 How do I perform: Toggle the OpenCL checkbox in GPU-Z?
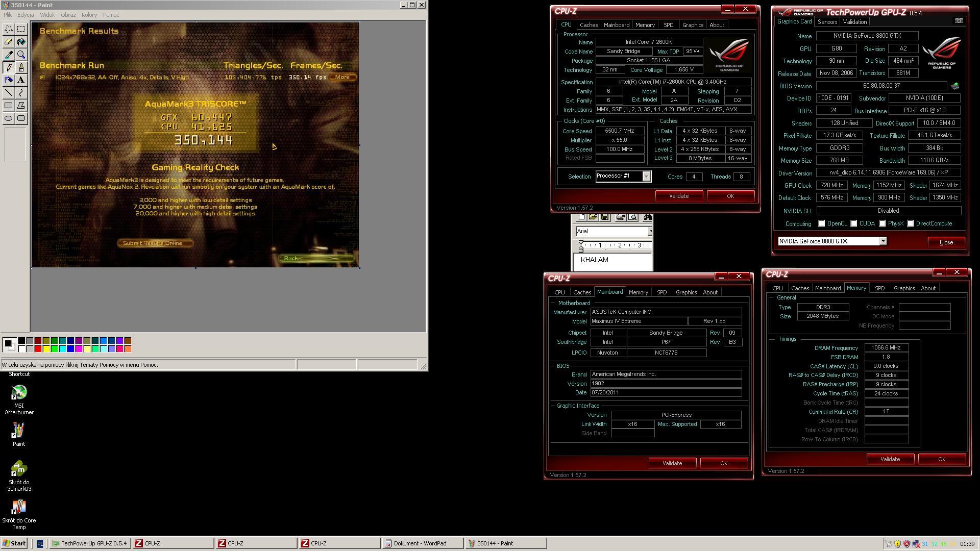821,223
